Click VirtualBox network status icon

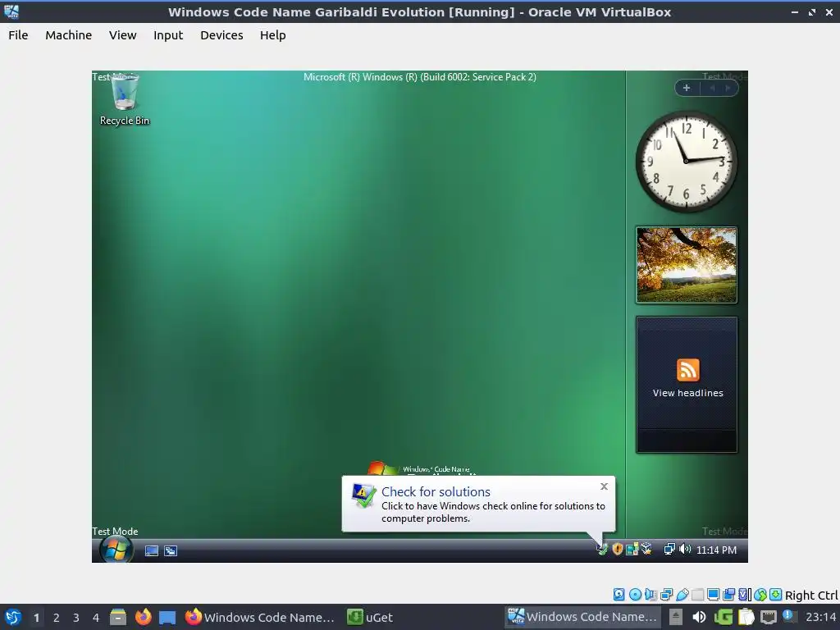(666, 595)
